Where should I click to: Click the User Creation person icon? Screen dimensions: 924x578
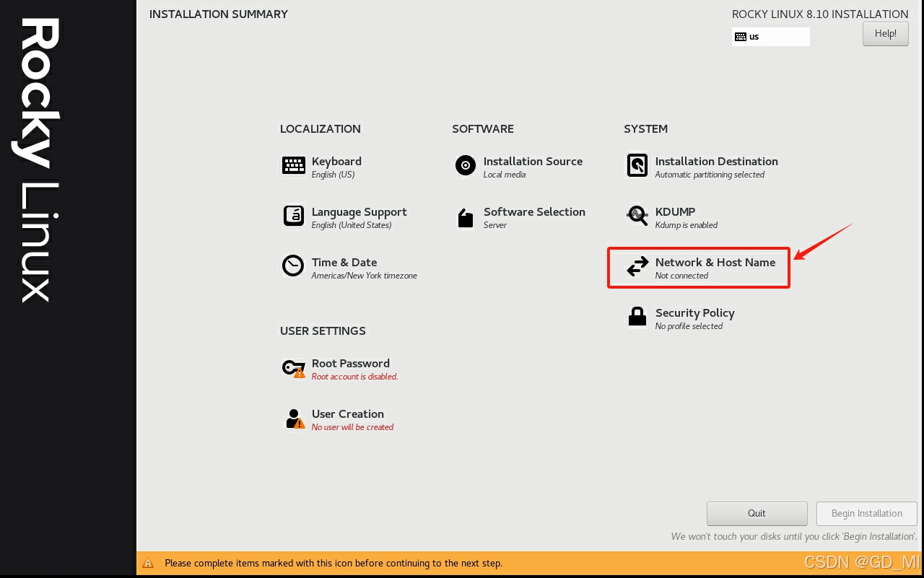tap(295, 419)
